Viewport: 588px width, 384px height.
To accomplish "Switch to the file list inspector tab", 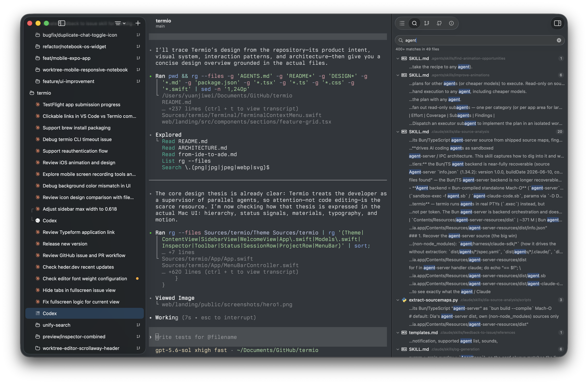I will point(402,23).
